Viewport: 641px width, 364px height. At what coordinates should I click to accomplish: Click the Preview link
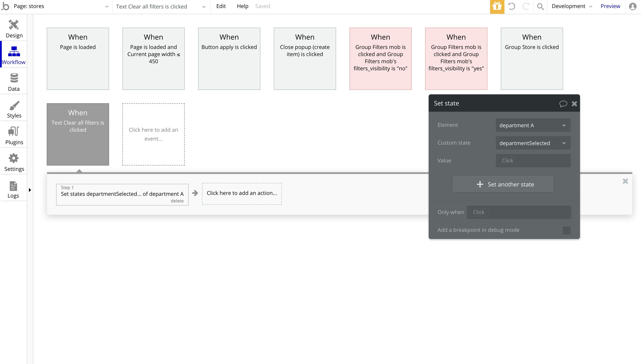pyautogui.click(x=610, y=6)
